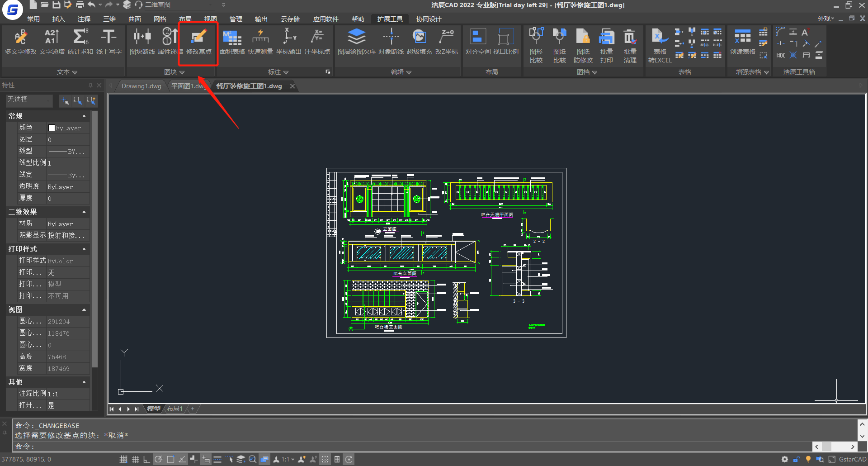Image resolution: width=868 pixels, height=466 pixels.
Task: Start the 快速测量 tool
Action: (260, 42)
